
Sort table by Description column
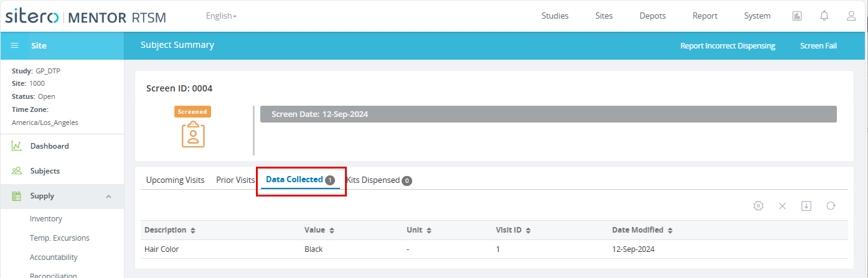[x=170, y=230]
